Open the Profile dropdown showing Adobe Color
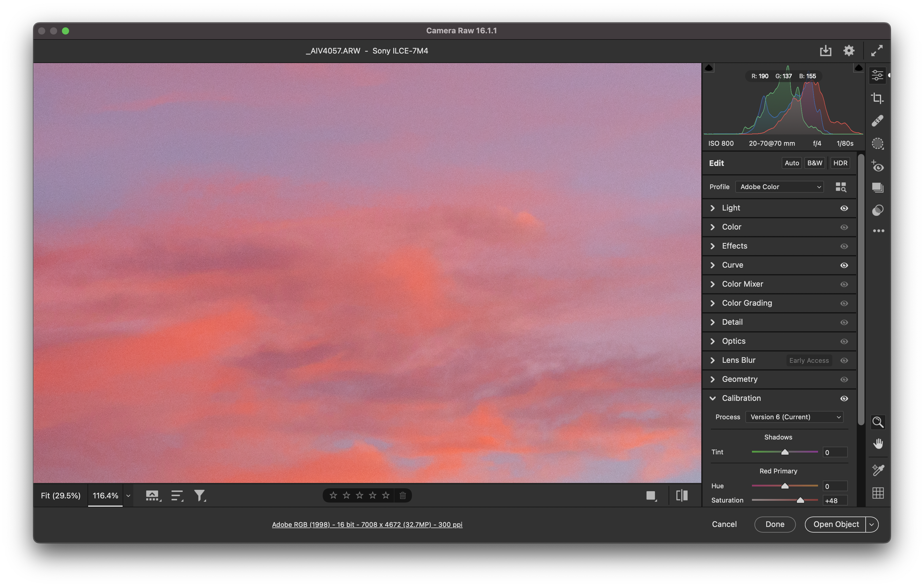This screenshot has height=587, width=924. 779,187
